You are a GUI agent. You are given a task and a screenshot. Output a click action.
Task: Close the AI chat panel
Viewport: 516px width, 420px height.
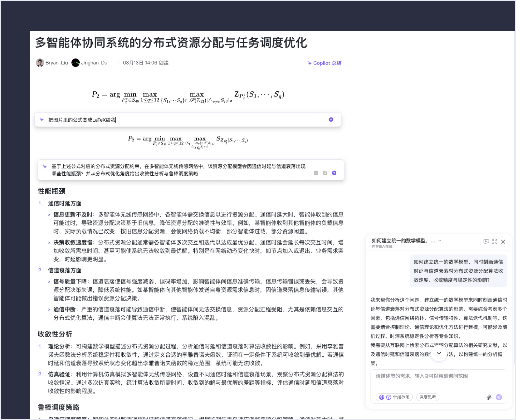point(503,242)
